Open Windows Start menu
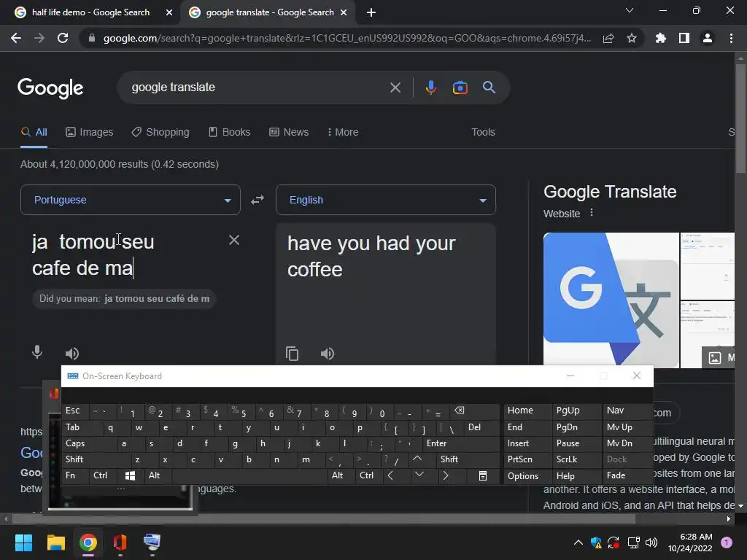Viewport: 747px width, 560px height. point(23,542)
